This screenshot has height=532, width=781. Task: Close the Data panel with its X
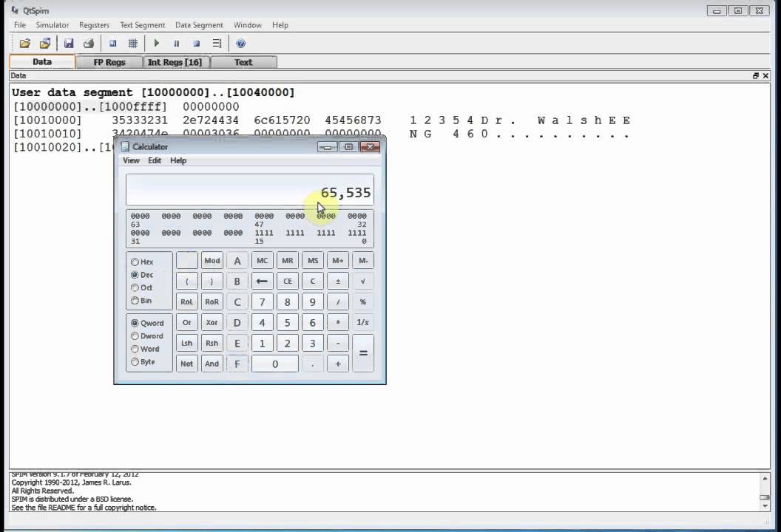765,75
